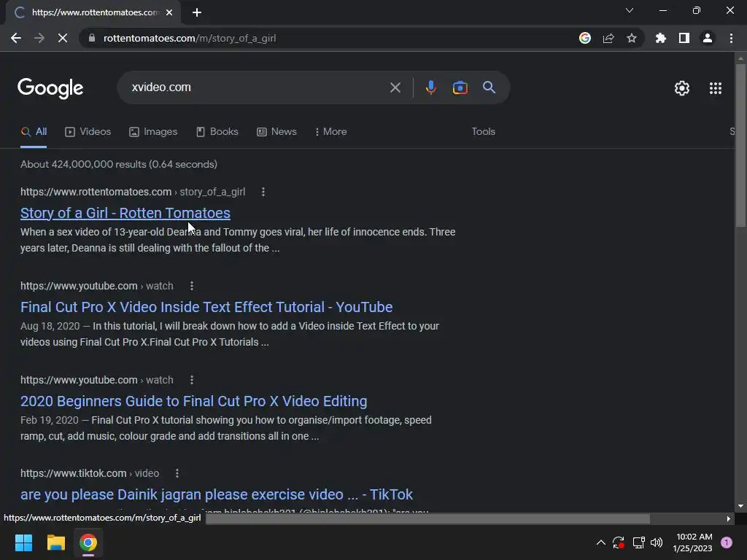Click the browser Back arrow
The height and width of the screenshot is (560, 747).
[16, 38]
